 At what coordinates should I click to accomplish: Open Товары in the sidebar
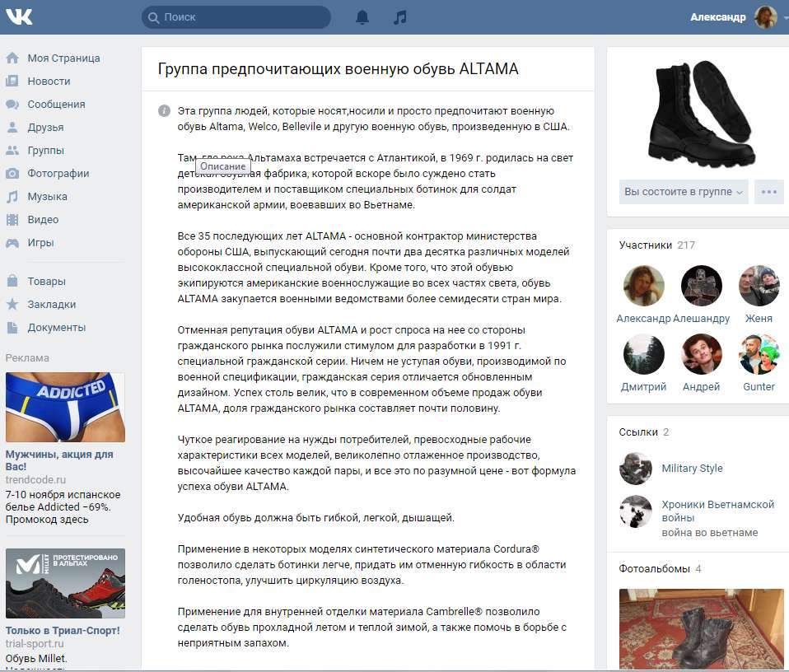(46, 281)
